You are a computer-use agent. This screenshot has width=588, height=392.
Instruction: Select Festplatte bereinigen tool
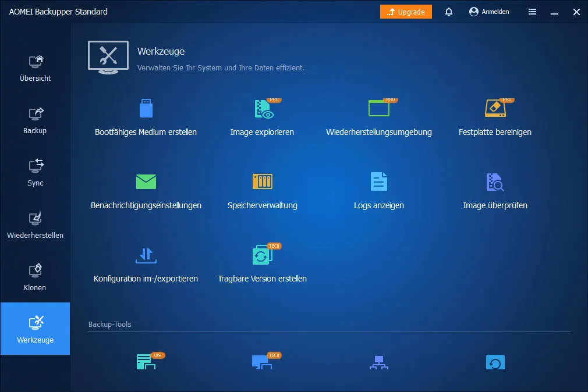pos(495,109)
